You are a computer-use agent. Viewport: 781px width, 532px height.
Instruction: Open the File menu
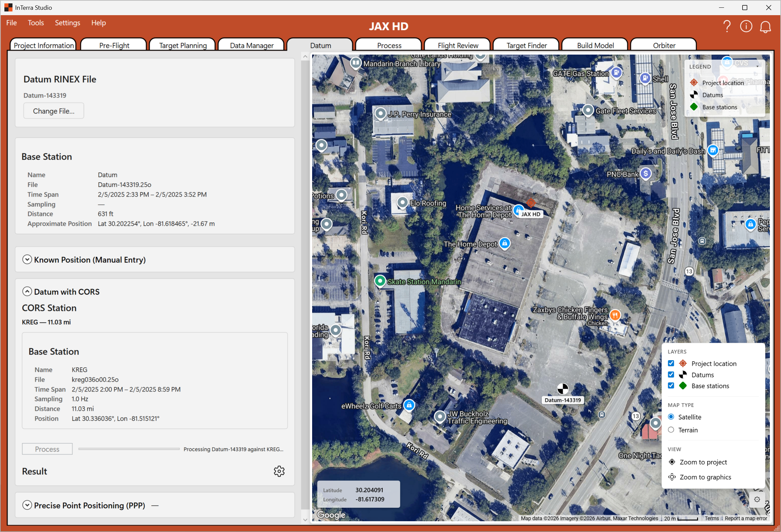pos(11,23)
